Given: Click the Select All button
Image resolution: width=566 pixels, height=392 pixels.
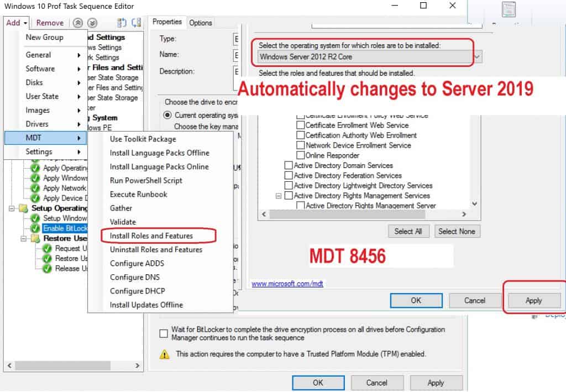Looking at the screenshot, I should coord(408,231).
